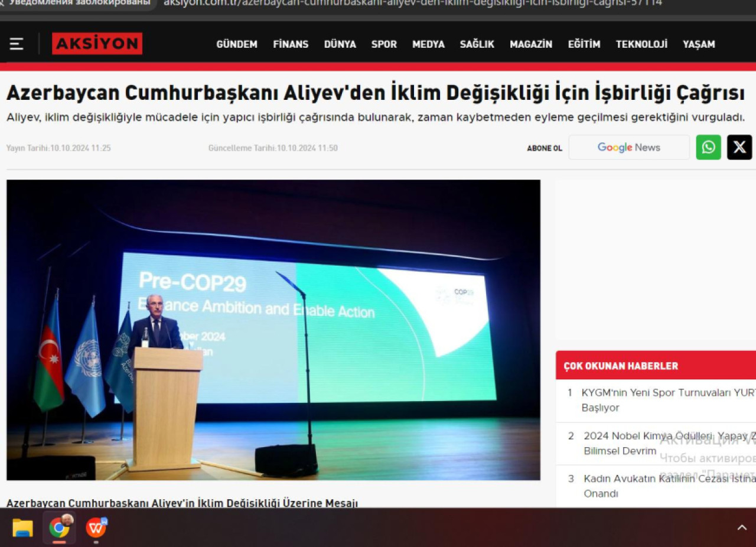This screenshot has width=756, height=547.
Task: Share article on X icon
Action: coord(739,147)
